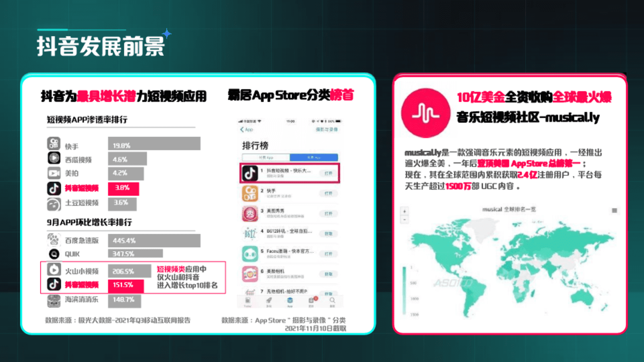Open the 摄影与录像 category link

tap(327, 129)
